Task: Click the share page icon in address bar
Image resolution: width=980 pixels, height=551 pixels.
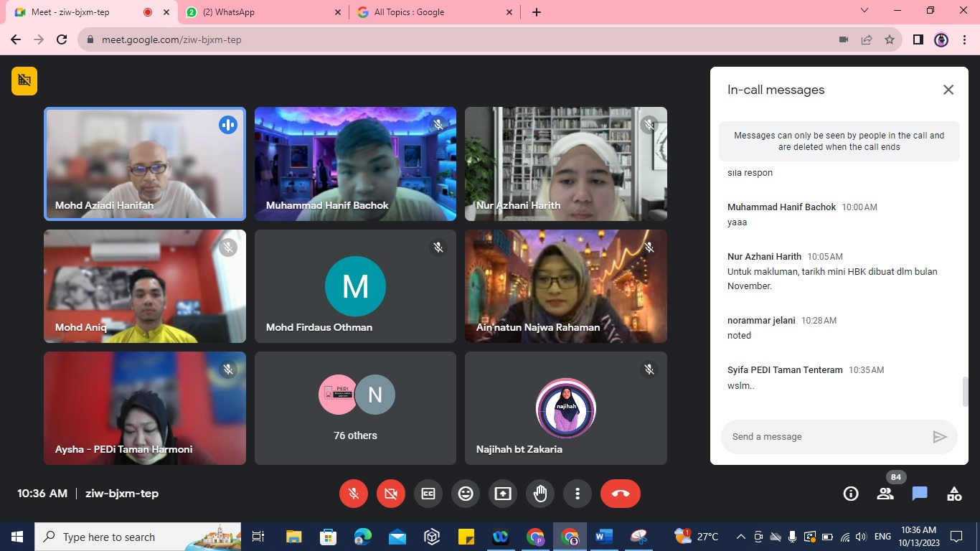Action: tap(867, 40)
